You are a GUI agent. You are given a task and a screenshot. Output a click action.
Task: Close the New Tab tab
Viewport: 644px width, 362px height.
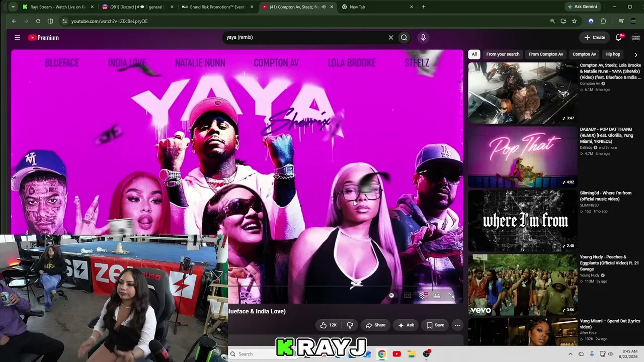coord(412,7)
